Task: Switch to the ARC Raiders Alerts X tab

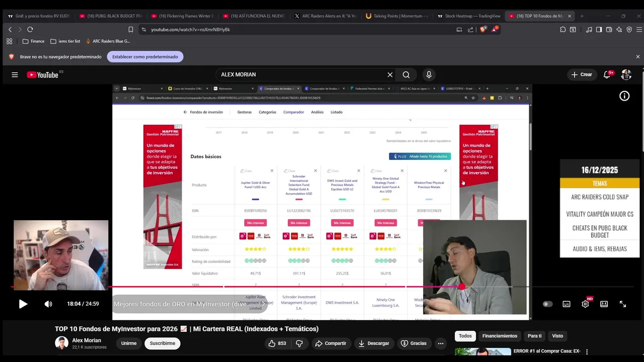Action: point(325,16)
